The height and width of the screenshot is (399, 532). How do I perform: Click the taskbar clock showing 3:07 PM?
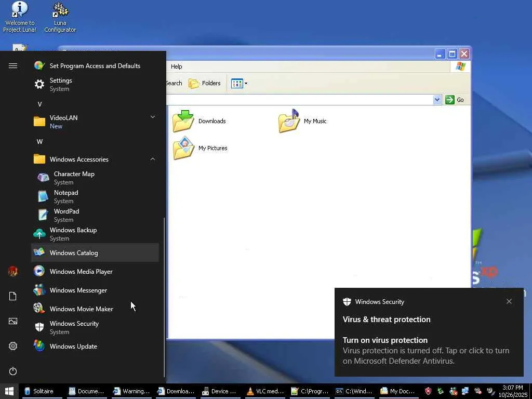[x=513, y=391]
